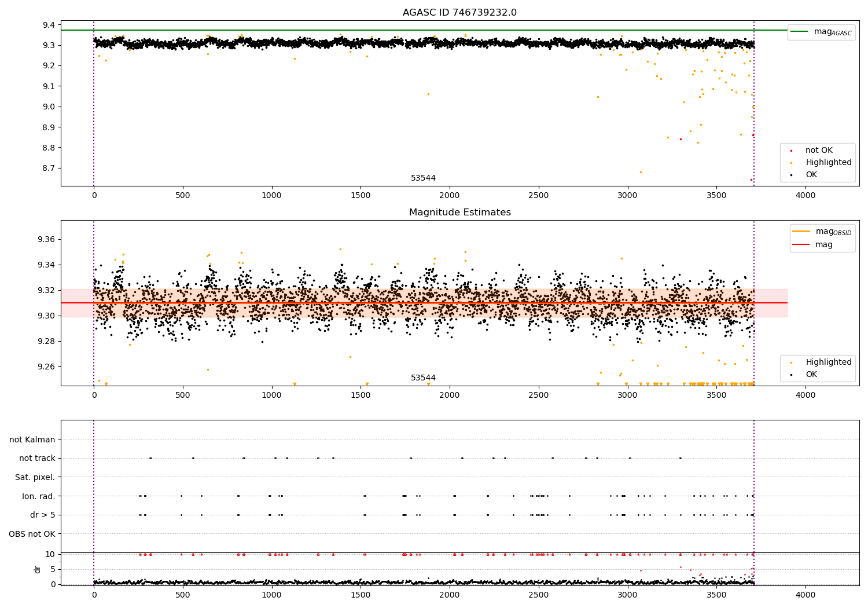Click the low red not-OK point near 8.65
The height and width of the screenshot is (608, 868).
[751, 180]
